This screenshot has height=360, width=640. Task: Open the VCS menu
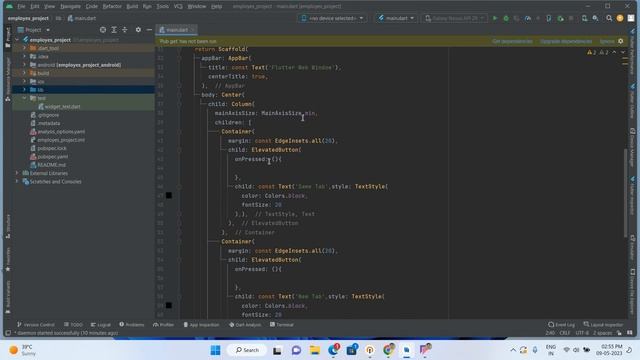[x=178, y=7]
